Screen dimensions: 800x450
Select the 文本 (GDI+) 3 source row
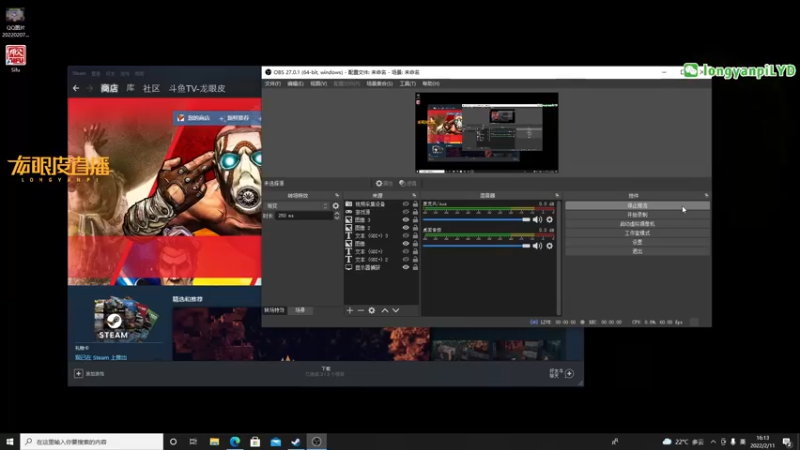tap(382, 236)
